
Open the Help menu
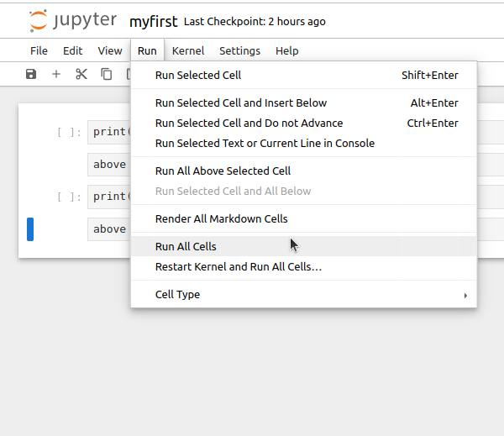[x=286, y=50]
